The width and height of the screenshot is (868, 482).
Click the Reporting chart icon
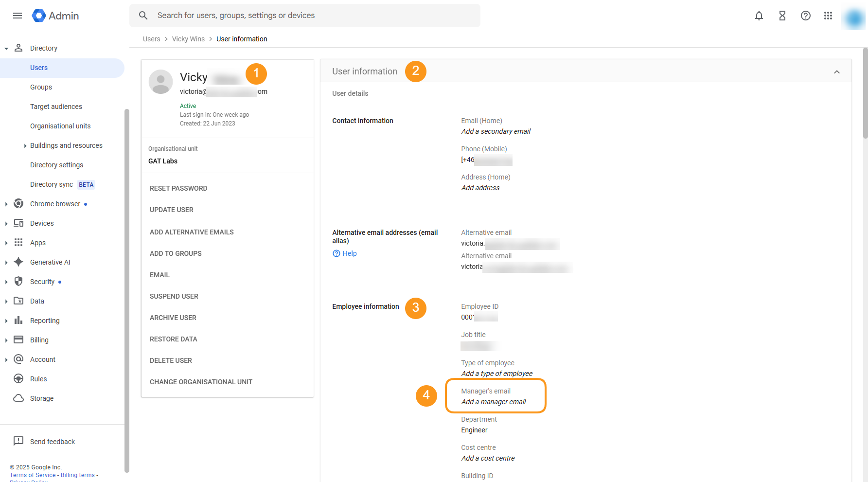[x=18, y=320]
